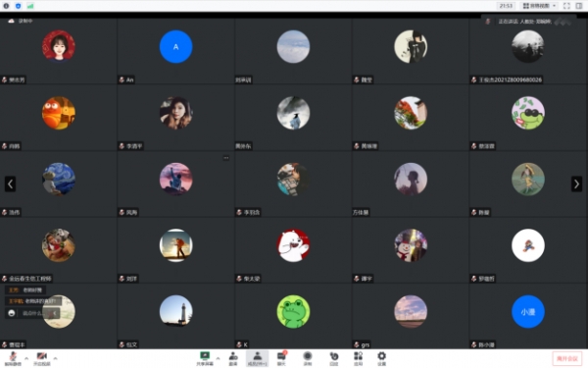Check the green network signal icon

pos(30,6)
